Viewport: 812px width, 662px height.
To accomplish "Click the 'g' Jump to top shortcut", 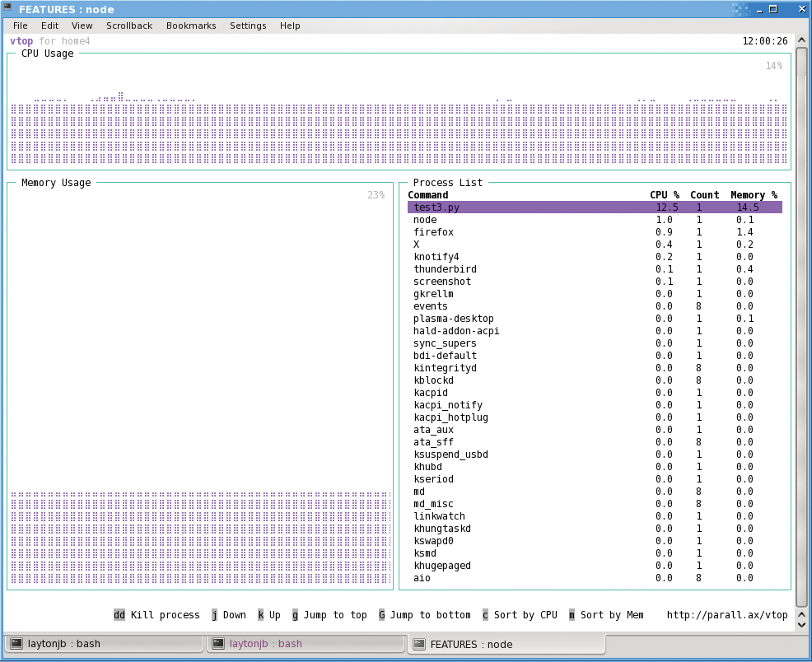I will coord(329,615).
